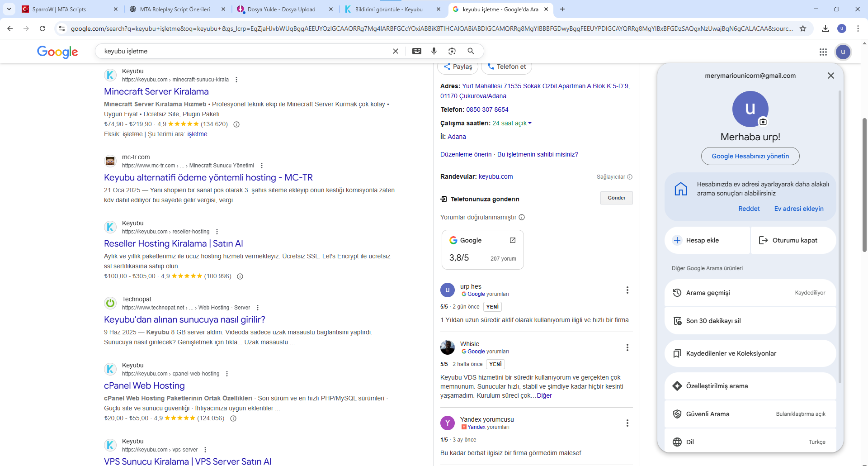This screenshot has height=466, width=868.
Task: Click Ev adresi ekleyin link
Action: click(799, 209)
